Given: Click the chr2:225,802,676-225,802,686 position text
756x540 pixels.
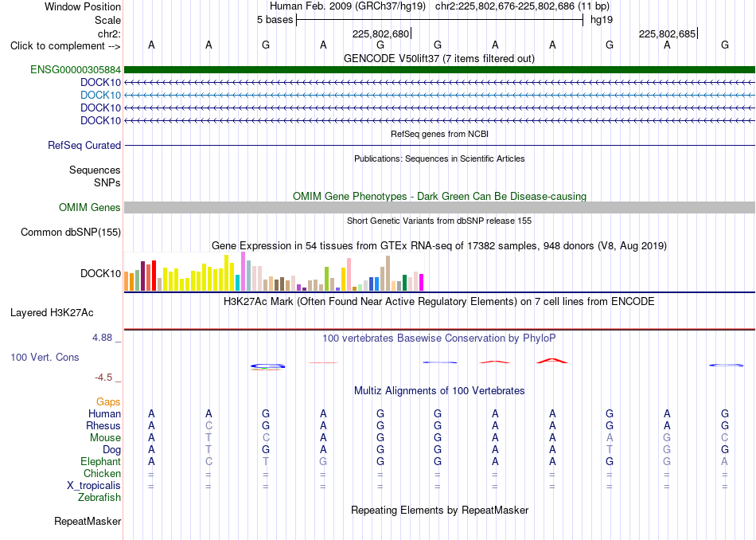Looking at the screenshot, I should 522,6.
